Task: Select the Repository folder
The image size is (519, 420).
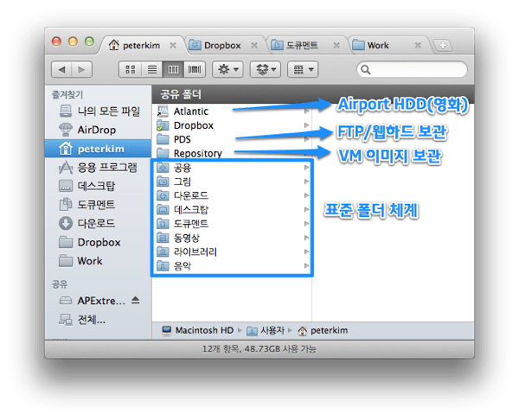Action: 197,153
